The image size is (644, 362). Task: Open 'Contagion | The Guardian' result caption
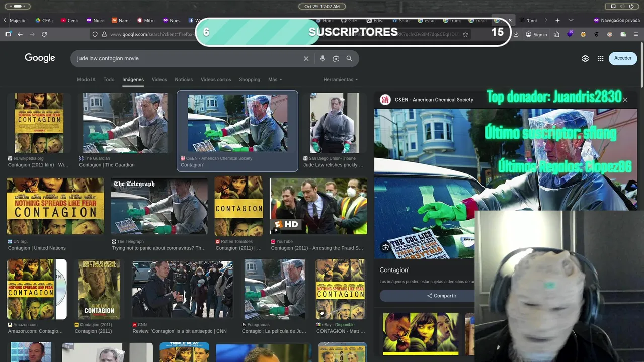point(107,165)
